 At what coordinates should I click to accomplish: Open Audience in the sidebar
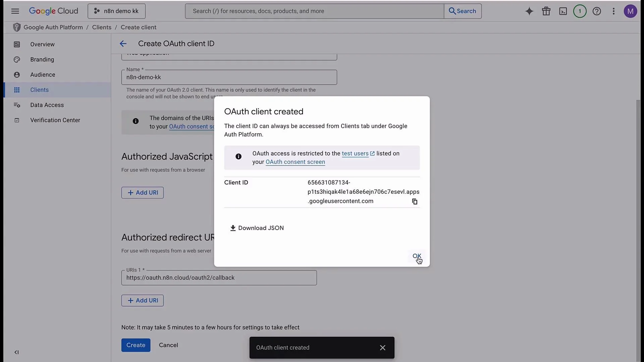(x=57, y=74)
